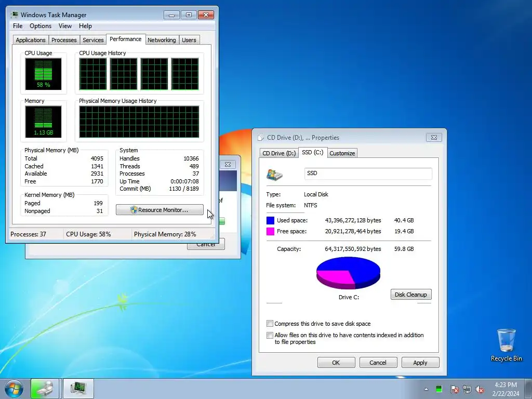Open the Start menu orb
Image resolution: width=532 pixels, height=399 pixels.
[14, 389]
